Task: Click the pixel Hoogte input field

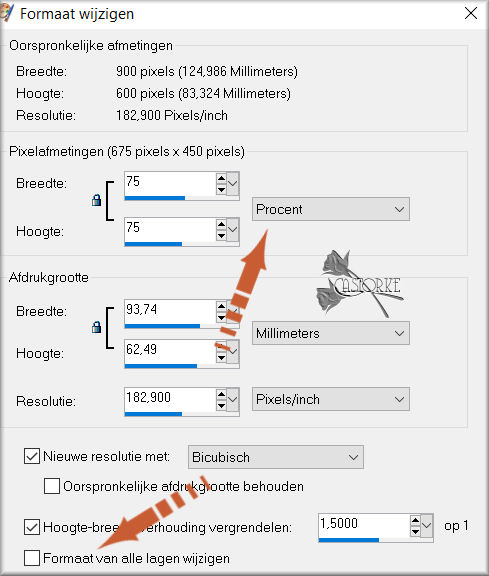Action: 170,229
